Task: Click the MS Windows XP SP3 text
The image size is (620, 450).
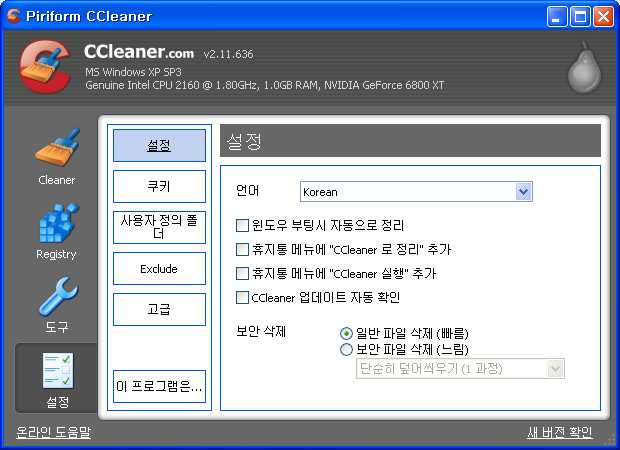Action: click(x=133, y=72)
